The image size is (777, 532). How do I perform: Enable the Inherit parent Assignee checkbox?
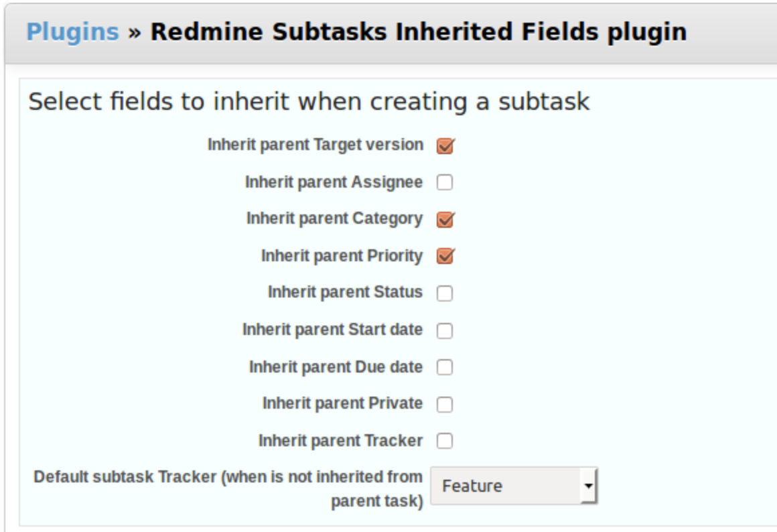point(445,182)
